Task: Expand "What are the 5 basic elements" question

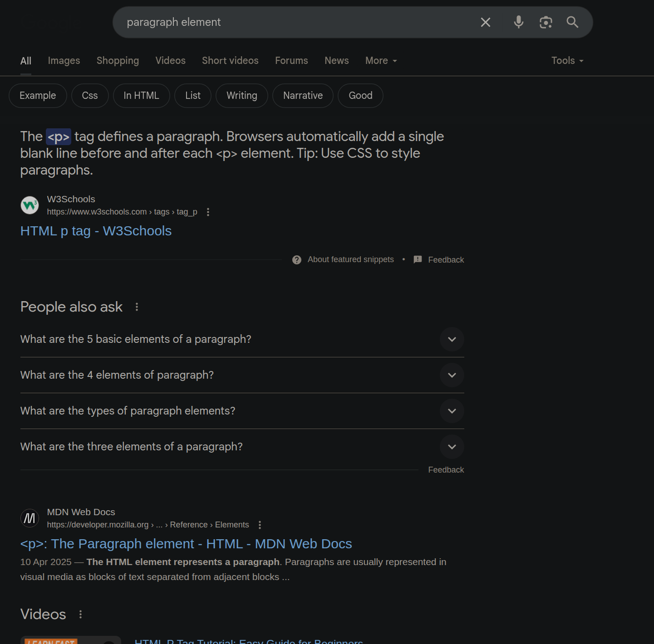Action: [x=452, y=339]
